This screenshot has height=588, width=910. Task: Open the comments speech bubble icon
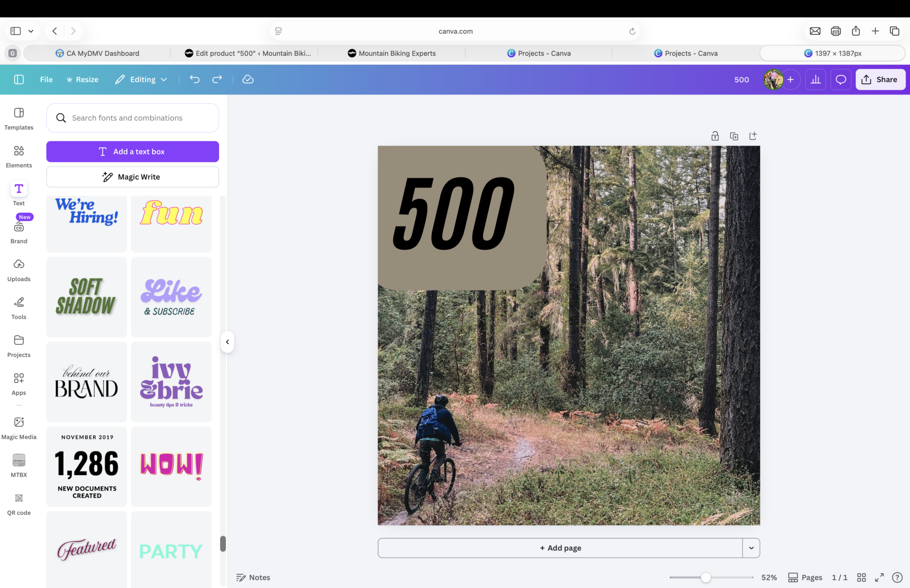841,79
